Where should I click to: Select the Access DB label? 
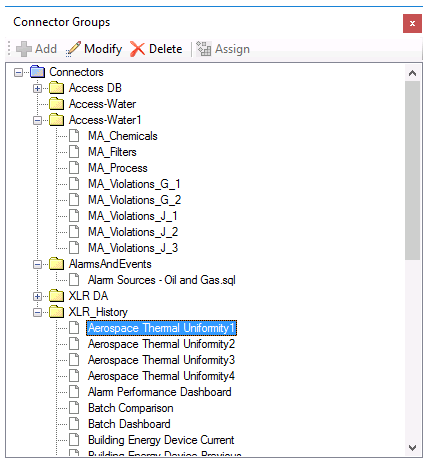coord(95,88)
